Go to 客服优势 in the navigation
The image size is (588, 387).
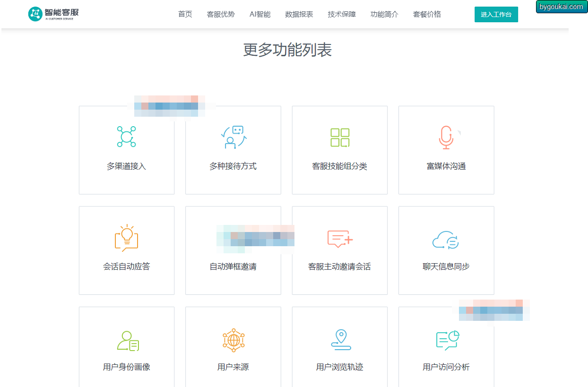221,14
